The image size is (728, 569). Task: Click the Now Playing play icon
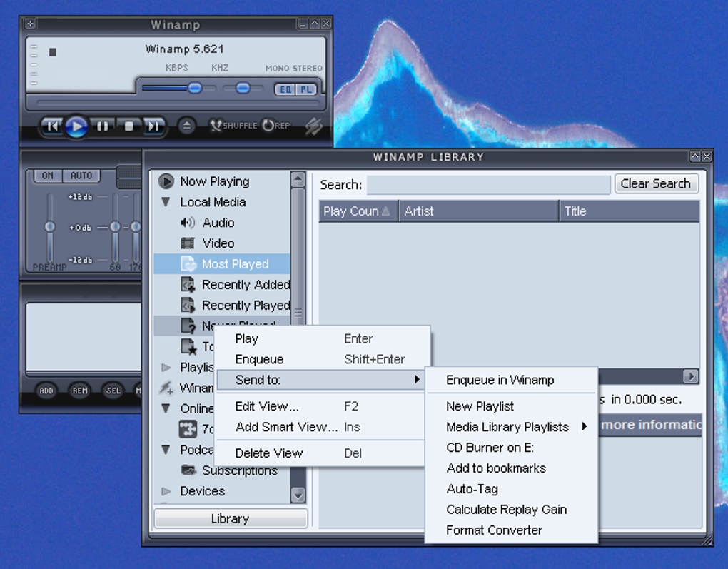click(166, 181)
